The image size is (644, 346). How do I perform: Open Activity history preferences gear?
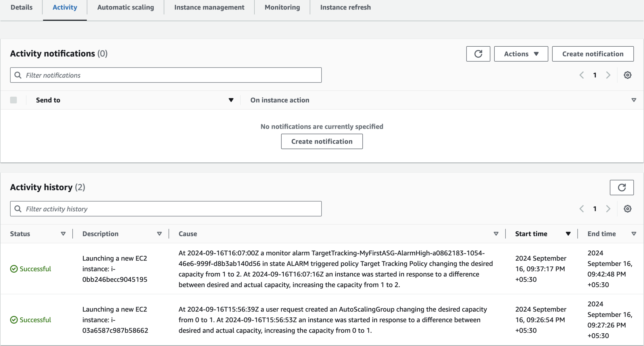(x=627, y=209)
